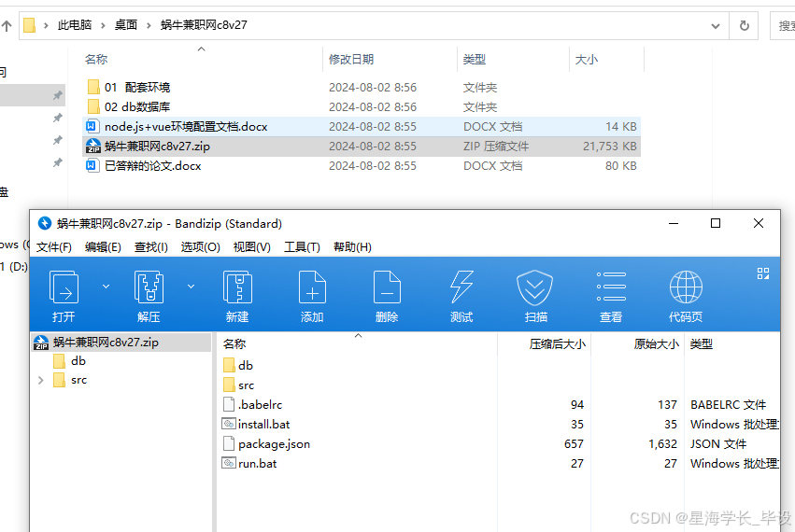This screenshot has width=795, height=532.
Task: Click the 查看 (View) list icon
Action: pyautogui.click(x=611, y=287)
